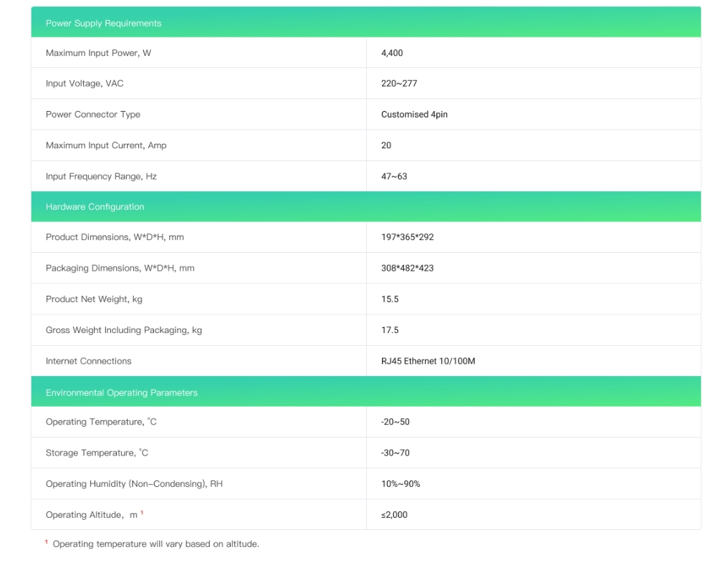Screen dimensions: 728x570
Task: Click the red footnote marker beside Operating Altitude
Action: click(142, 513)
